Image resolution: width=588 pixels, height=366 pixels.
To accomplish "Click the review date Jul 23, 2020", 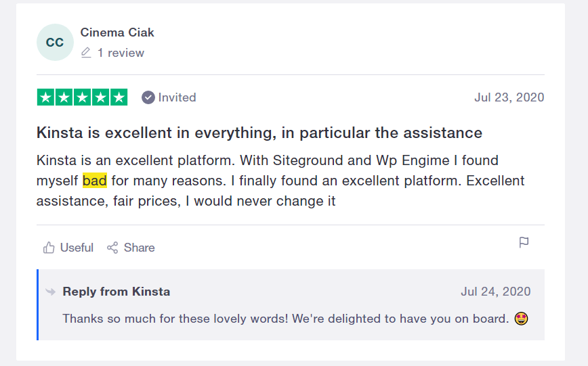I will point(509,97).
